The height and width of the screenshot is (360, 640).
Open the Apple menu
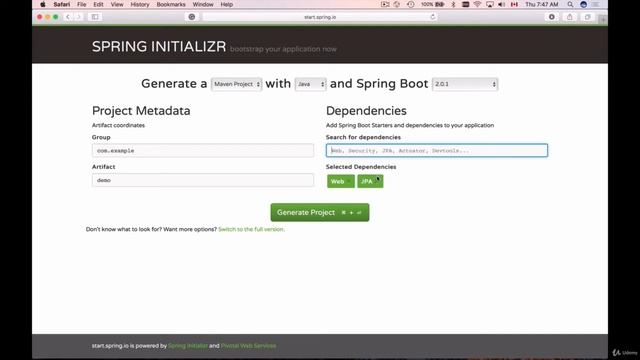click(43, 4)
